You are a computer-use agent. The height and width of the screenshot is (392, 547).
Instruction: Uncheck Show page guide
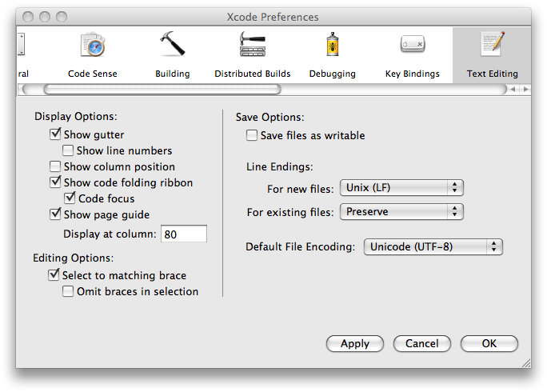click(55, 214)
